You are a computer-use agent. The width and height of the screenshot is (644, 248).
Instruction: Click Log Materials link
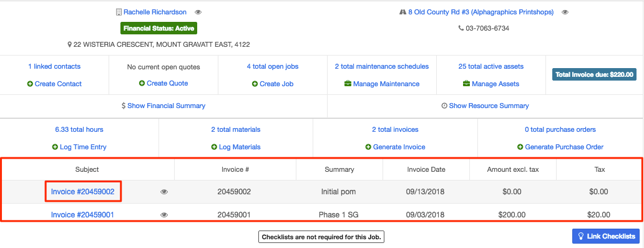coord(240,147)
